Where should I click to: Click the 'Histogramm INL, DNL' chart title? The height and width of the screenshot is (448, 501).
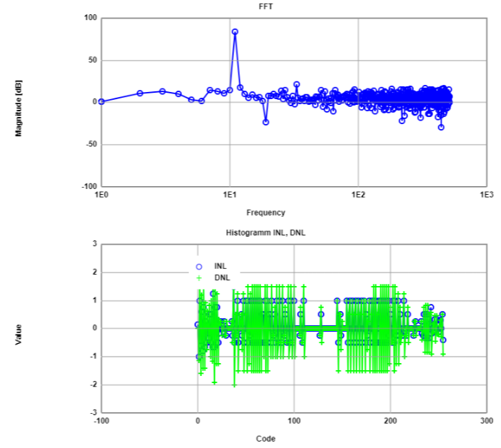point(265,233)
